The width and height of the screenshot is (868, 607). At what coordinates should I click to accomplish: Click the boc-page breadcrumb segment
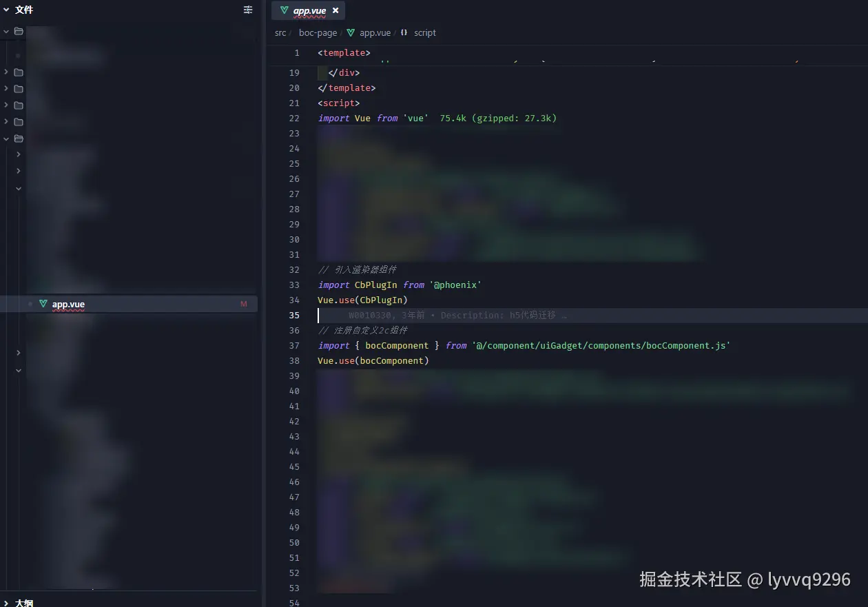click(318, 32)
